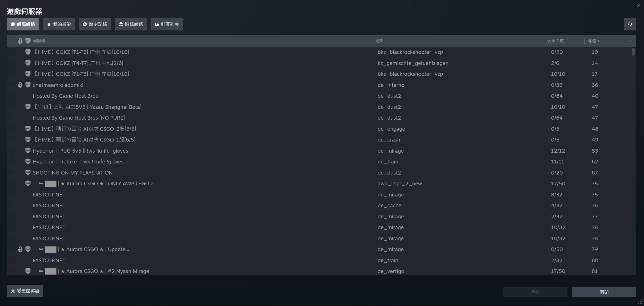Expand the 變更篩選器 filter panel
Viewport: 644px width, 306px height.
click(x=25, y=291)
